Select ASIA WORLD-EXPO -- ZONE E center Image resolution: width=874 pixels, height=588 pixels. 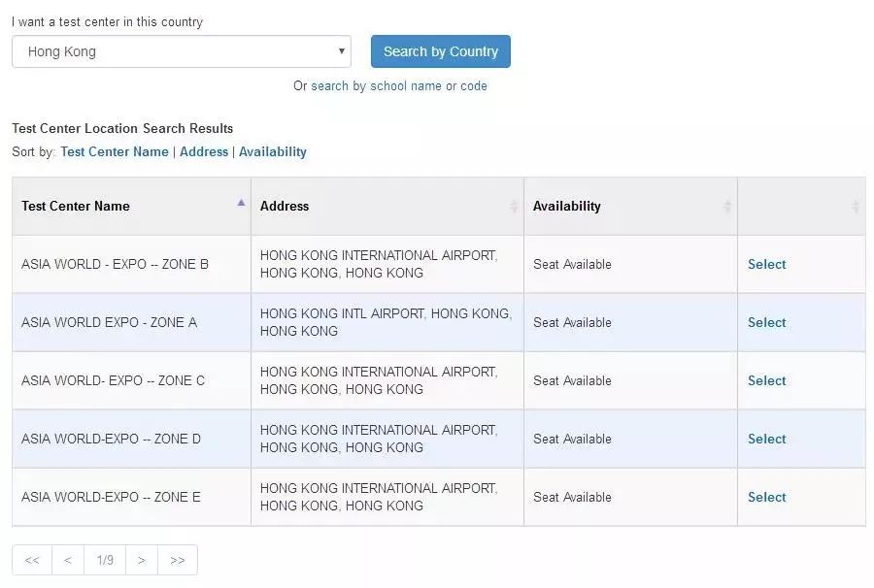pos(766,497)
